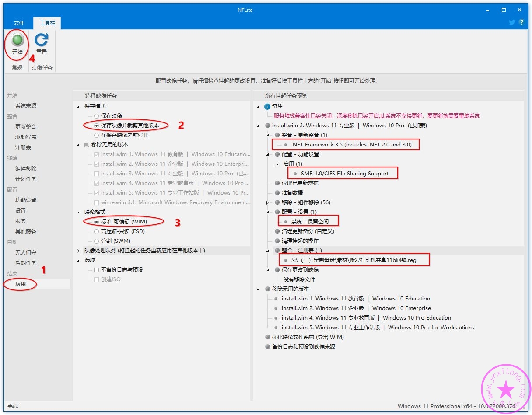Open the 组件移除 sidebar page

tap(26, 169)
